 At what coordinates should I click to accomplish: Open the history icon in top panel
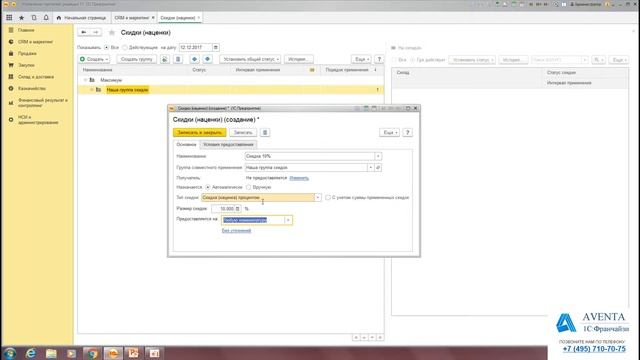[x=34, y=18]
